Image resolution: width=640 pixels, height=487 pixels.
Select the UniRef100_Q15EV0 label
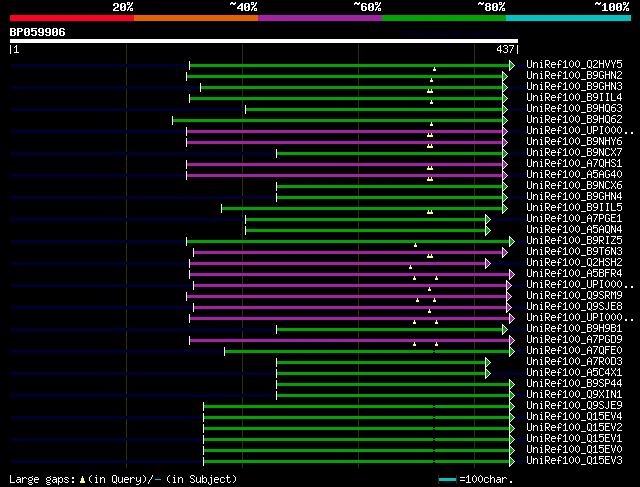click(x=574, y=450)
